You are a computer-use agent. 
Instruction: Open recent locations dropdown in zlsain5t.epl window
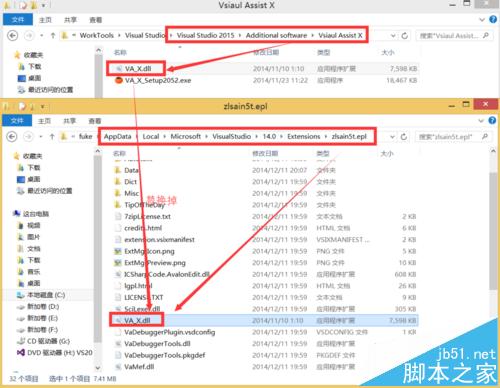(41, 136)
